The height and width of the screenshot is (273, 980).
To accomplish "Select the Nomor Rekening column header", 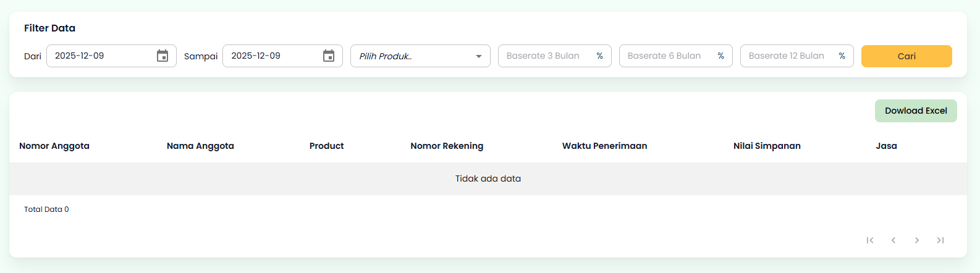I will [x=447, y=146].
